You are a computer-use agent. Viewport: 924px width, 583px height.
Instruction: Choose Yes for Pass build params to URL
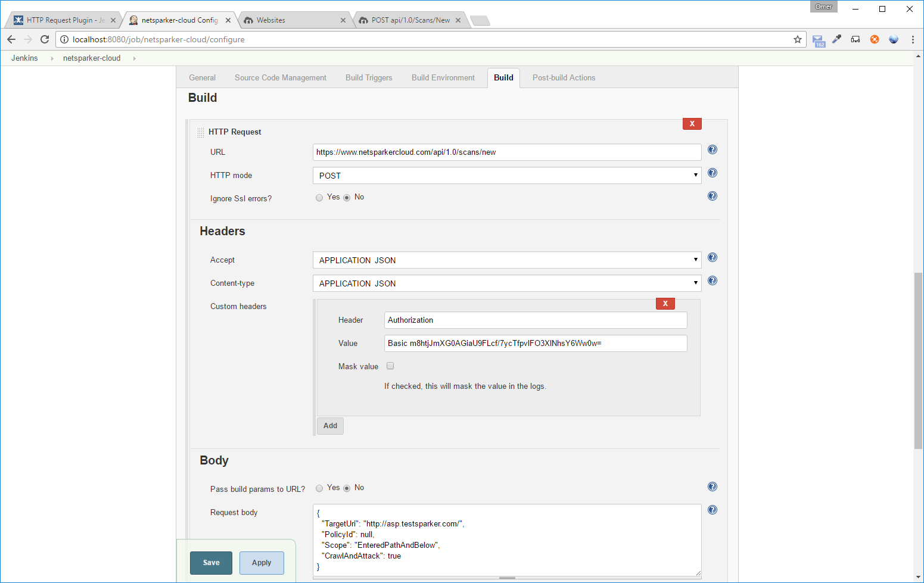coord(319,488)
